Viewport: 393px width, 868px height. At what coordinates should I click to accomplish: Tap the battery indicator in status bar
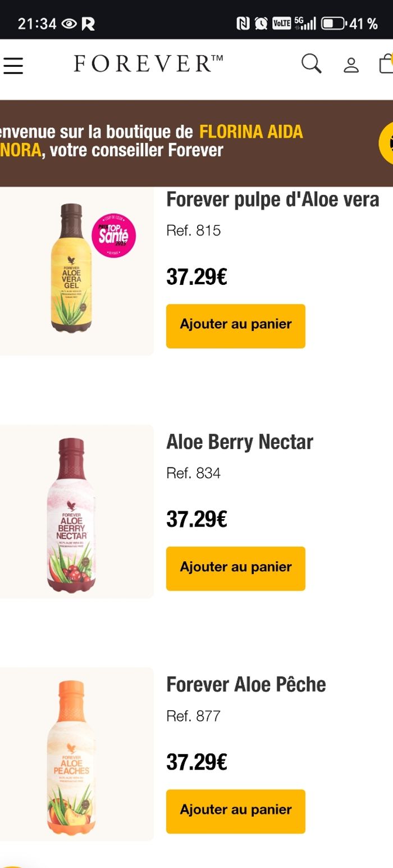click(332, 24)
